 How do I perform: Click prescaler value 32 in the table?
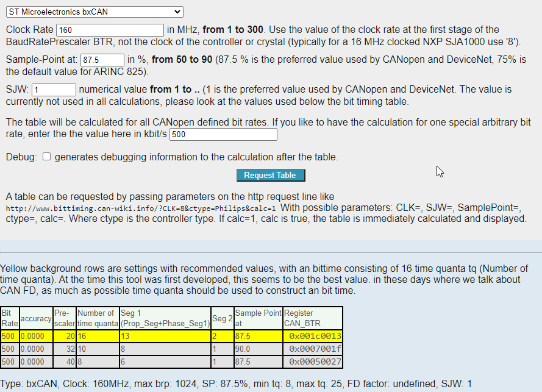(71, 349)
